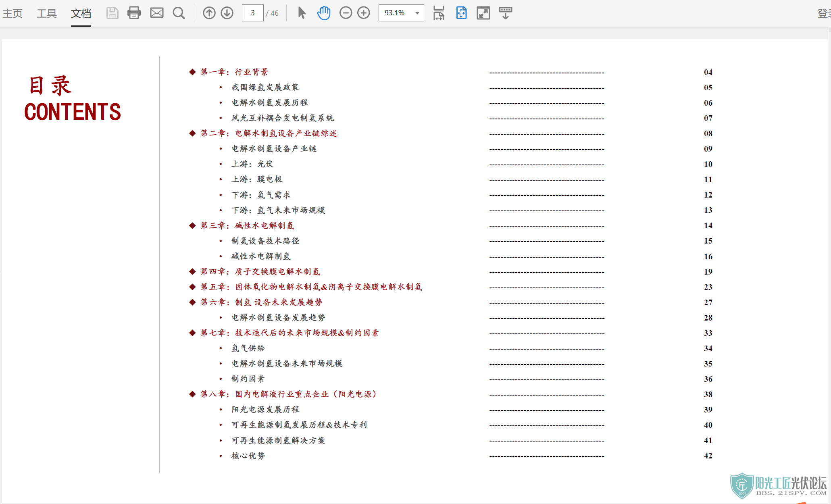
Task: Click 第六章：制氢设备未来发展趋势 heading
Action: [x=261, y=302]
